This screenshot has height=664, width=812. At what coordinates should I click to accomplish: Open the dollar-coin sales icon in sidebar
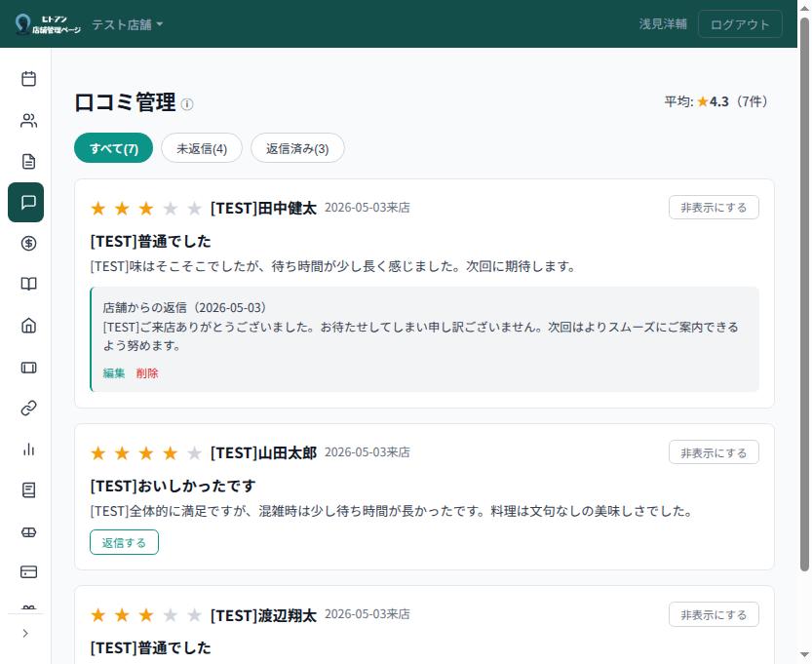click(x=28, y=243)
